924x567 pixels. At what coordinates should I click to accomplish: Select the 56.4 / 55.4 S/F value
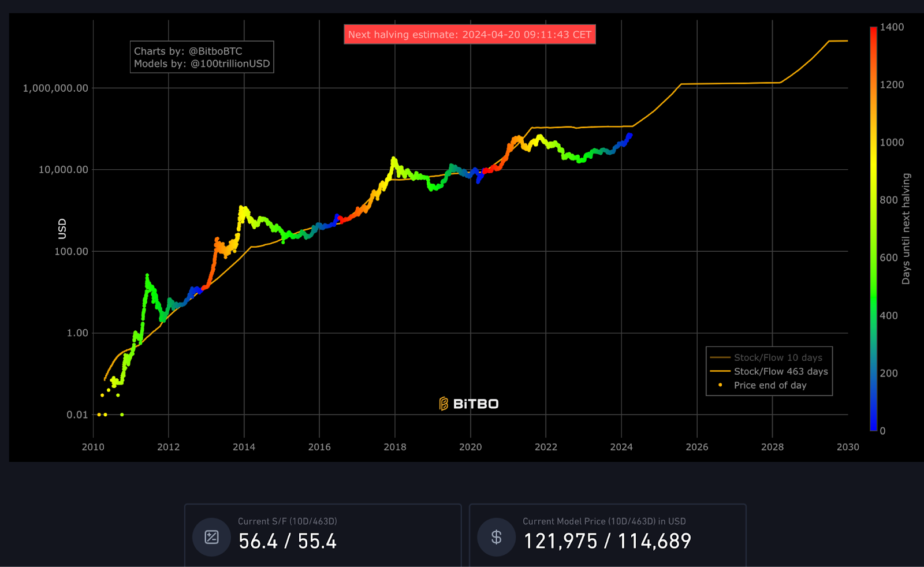287,541
